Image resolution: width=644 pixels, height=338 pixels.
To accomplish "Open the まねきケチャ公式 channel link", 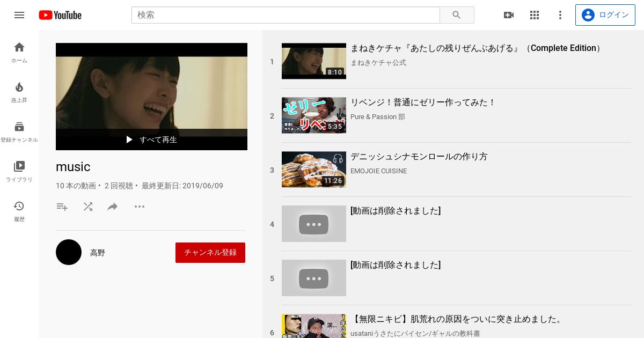I will pyautogui.click(x=378, y=63).
